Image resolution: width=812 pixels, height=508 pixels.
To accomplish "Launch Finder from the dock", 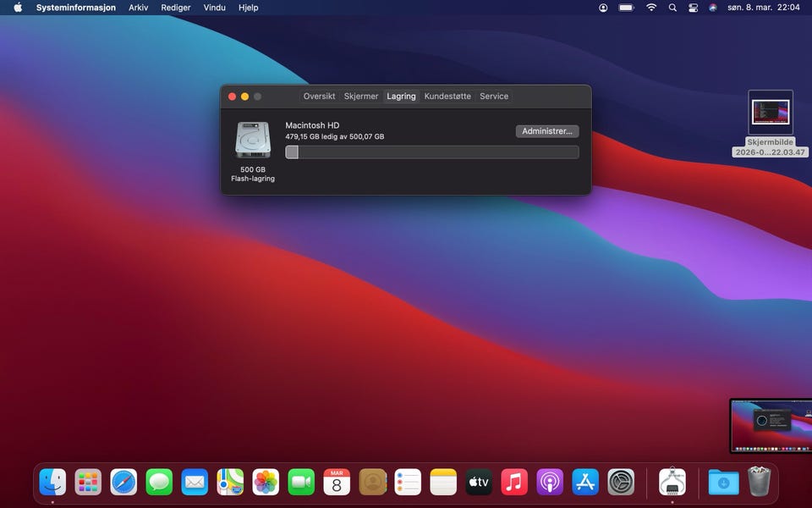I will pos(52,482).
